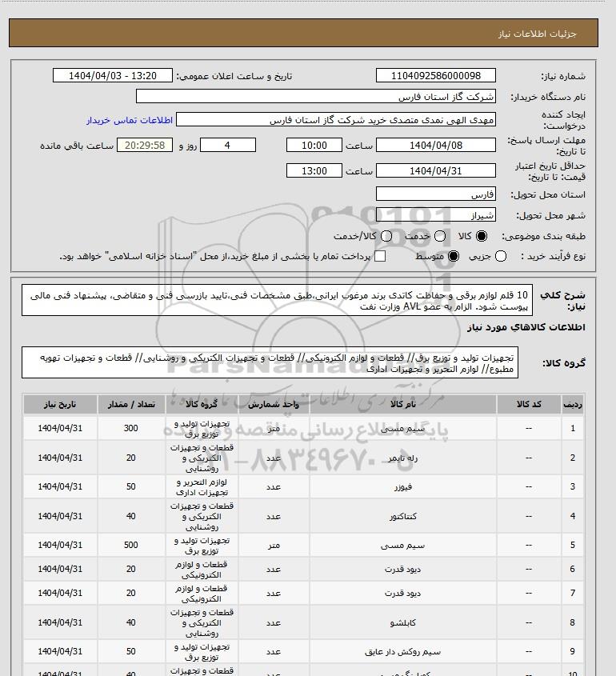Select the کالا radio button
The width and height of the screenshot is (616, 676).
click(x=481, y=236)
